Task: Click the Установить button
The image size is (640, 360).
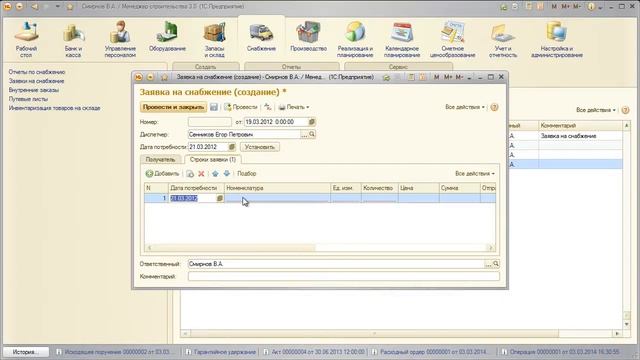Action: (x=260, y=147)
